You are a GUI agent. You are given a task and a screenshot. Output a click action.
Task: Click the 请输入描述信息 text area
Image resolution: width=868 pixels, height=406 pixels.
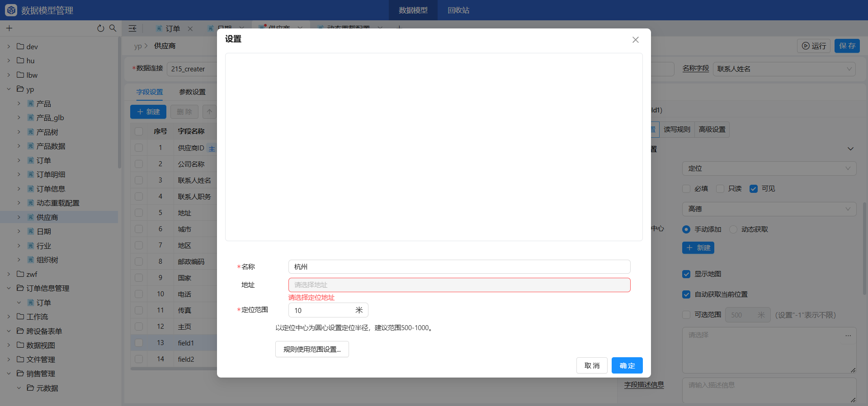[x=769, y=390]
